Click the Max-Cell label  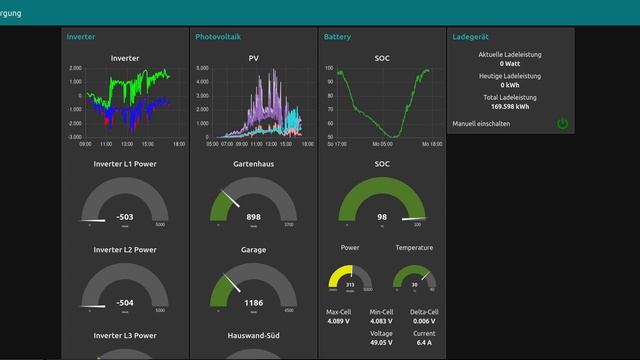click(338, 312)
